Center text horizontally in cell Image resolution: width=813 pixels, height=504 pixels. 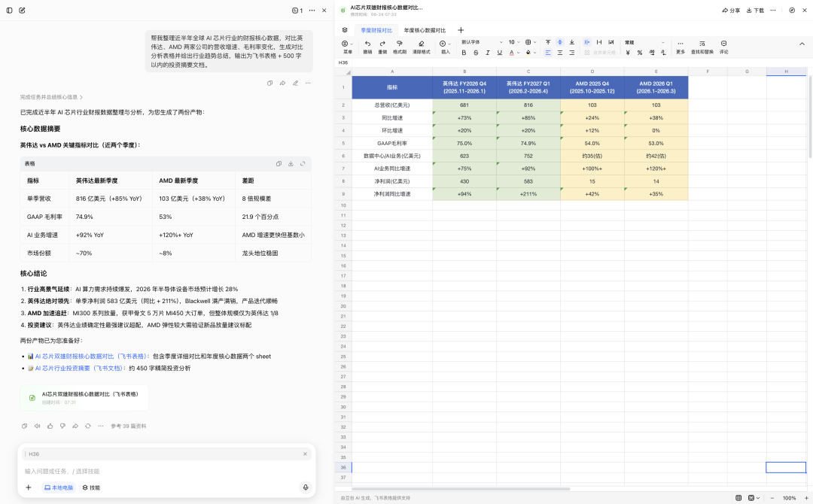tap(560, 53)
